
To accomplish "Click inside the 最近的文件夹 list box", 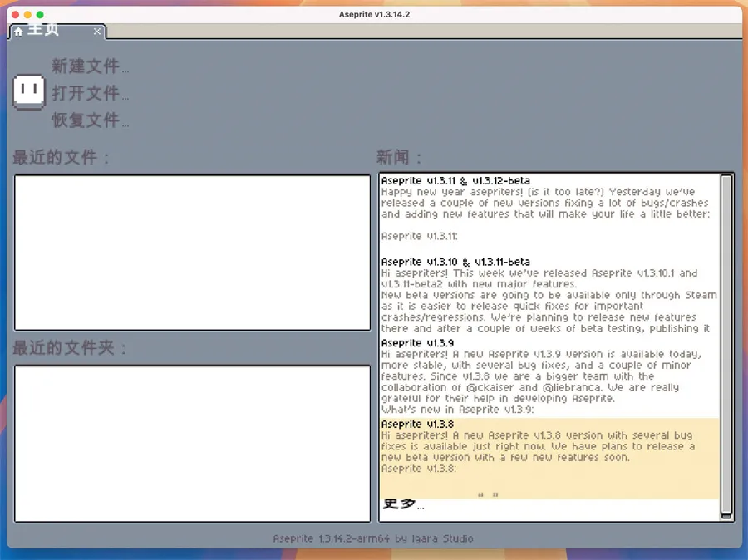I will tap(192, 444).
